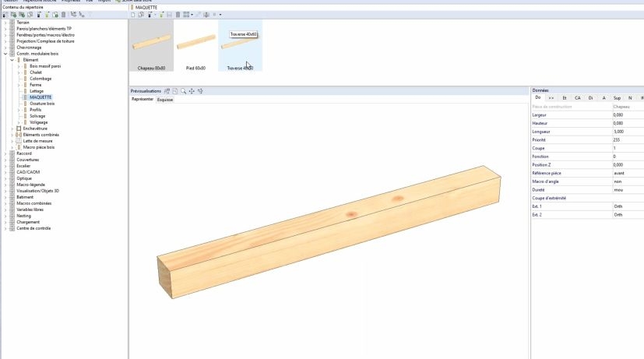The width and height of the screenshot is (644, 359).
Task: Click the page icon in Prévisualisations toolbar
Action: click(x=175, y=91)
